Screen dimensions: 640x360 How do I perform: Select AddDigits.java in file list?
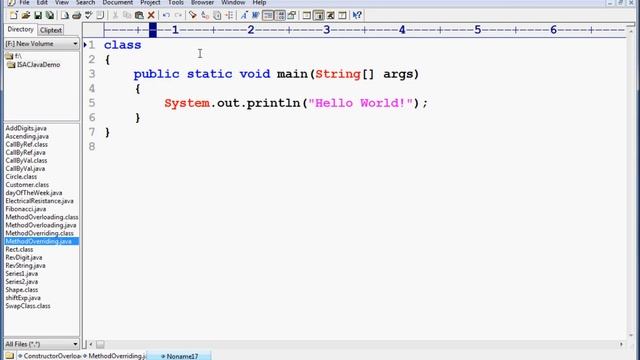(26, 128)
